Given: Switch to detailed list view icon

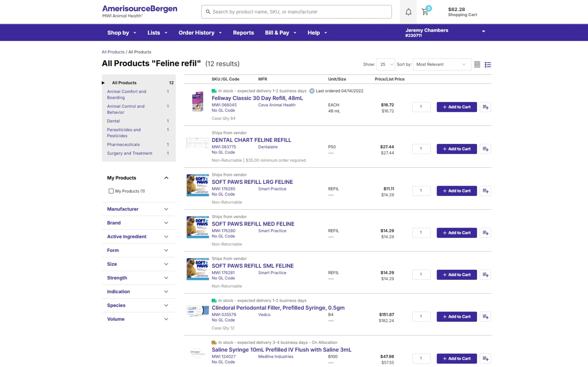Looking at the screenshot, I should pos(488,64).
